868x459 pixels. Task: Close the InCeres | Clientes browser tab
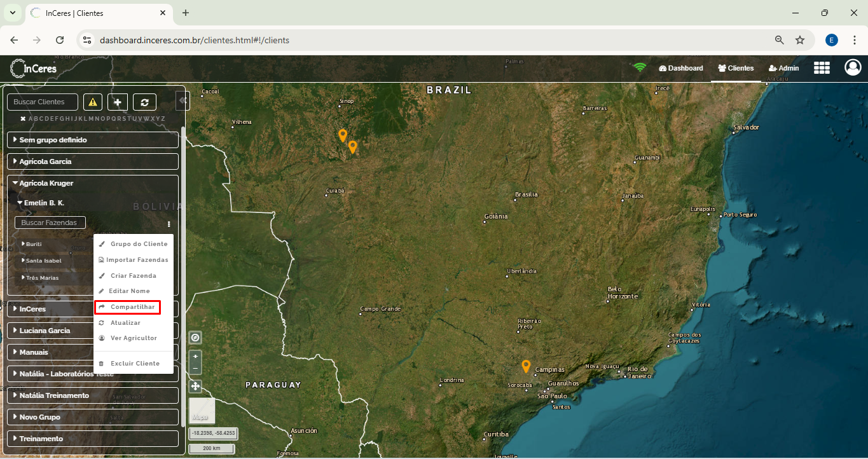163,13
